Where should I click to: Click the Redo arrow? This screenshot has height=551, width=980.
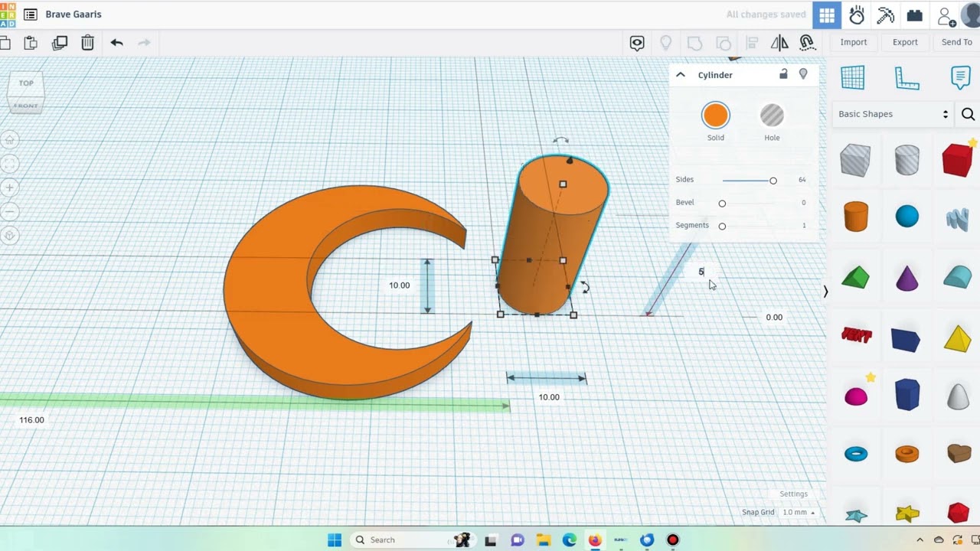(x=144, y=43)
